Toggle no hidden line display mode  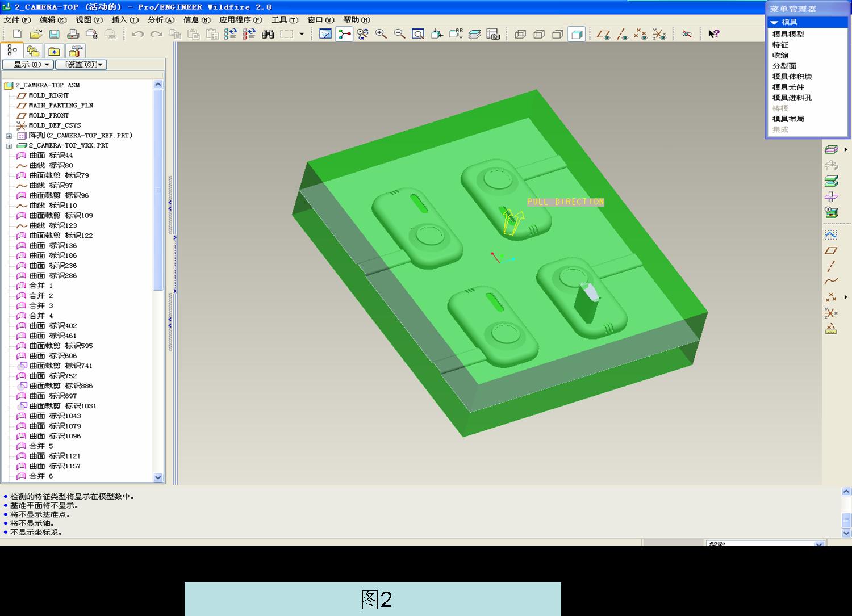(x=558, y=34)
